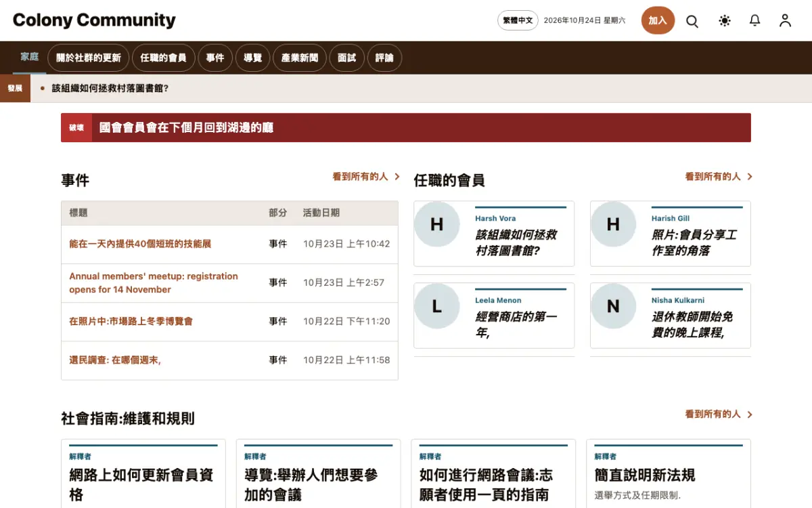The image size is (812, 508).
Task: Sort table by 活動日期 column header
Action: tap(321, 213)
